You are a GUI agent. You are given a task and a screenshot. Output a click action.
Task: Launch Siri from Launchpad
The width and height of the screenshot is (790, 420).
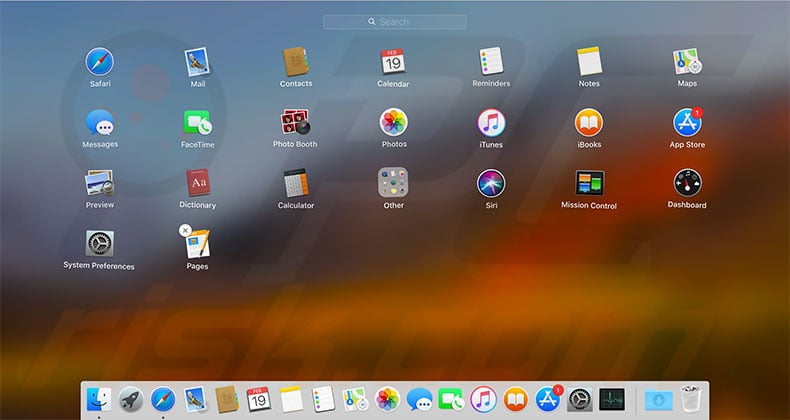(491, 183)
